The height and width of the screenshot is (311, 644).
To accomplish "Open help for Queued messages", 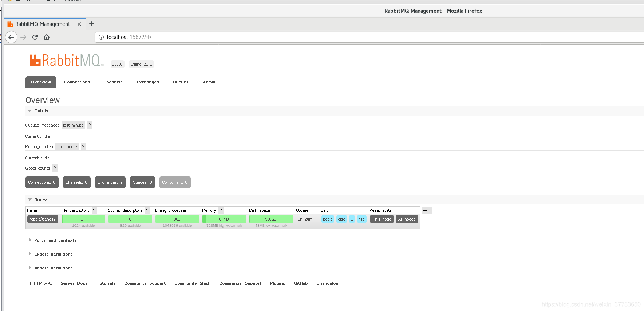I will click(90, 125).
